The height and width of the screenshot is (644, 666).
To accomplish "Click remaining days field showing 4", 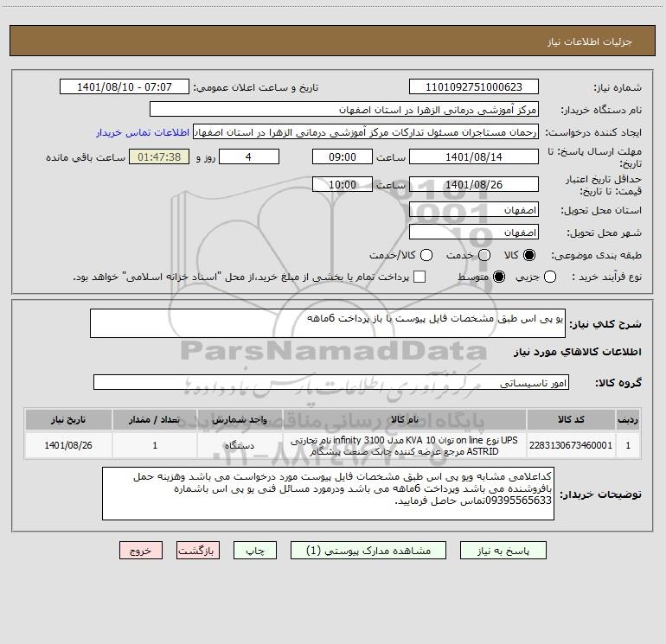I will (x=249, y=156).
